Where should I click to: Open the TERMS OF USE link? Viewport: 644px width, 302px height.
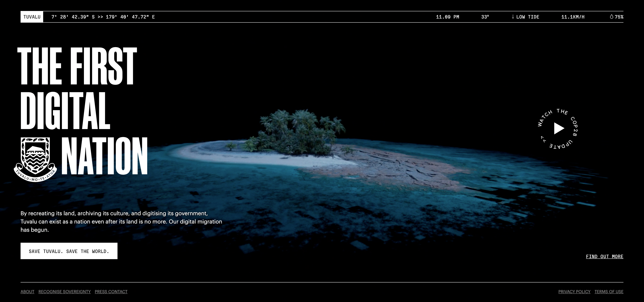click(x=609, y=292)
